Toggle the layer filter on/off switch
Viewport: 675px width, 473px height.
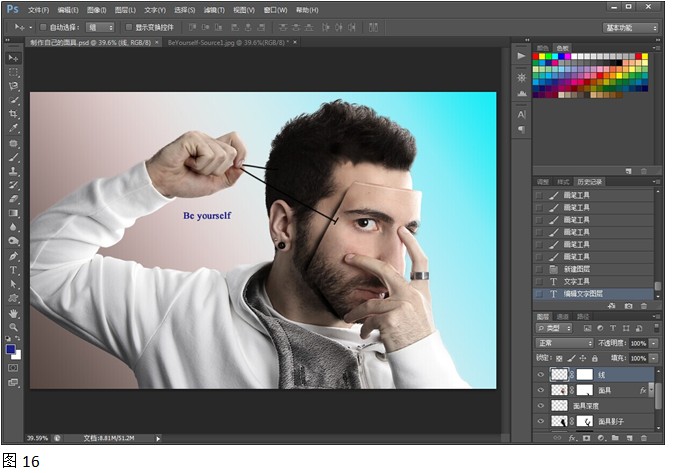tap(656, 328)
